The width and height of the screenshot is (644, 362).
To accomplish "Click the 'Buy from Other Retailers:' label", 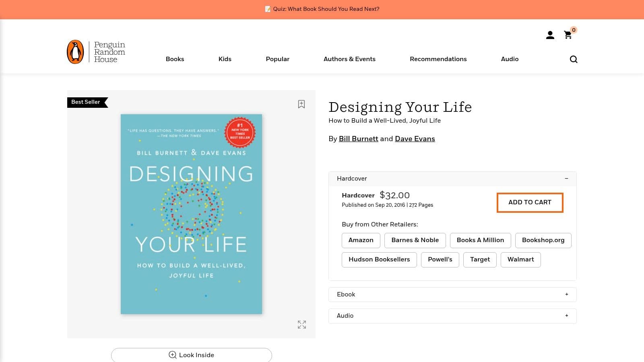I will pyautogui.click(x=380, y=224).
